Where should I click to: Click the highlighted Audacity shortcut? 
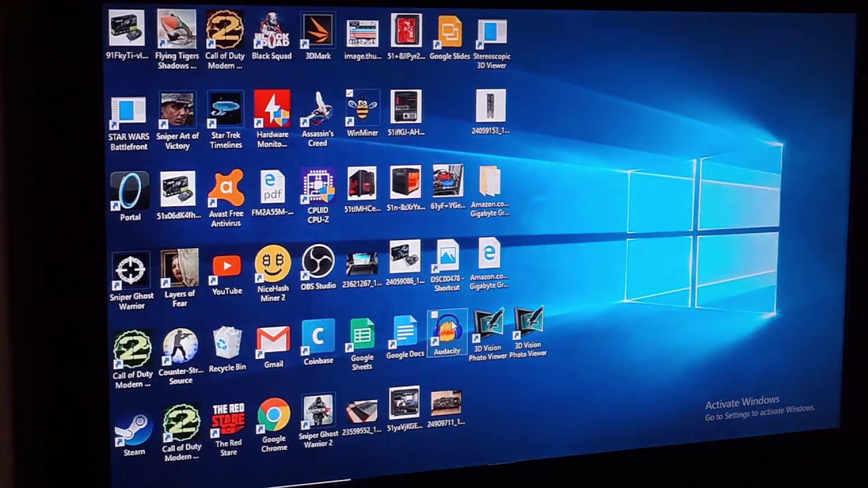pos(447,333)
